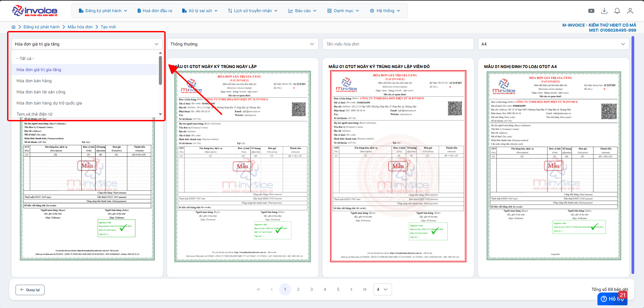Click the download icon in header

(x=604, y=11)
